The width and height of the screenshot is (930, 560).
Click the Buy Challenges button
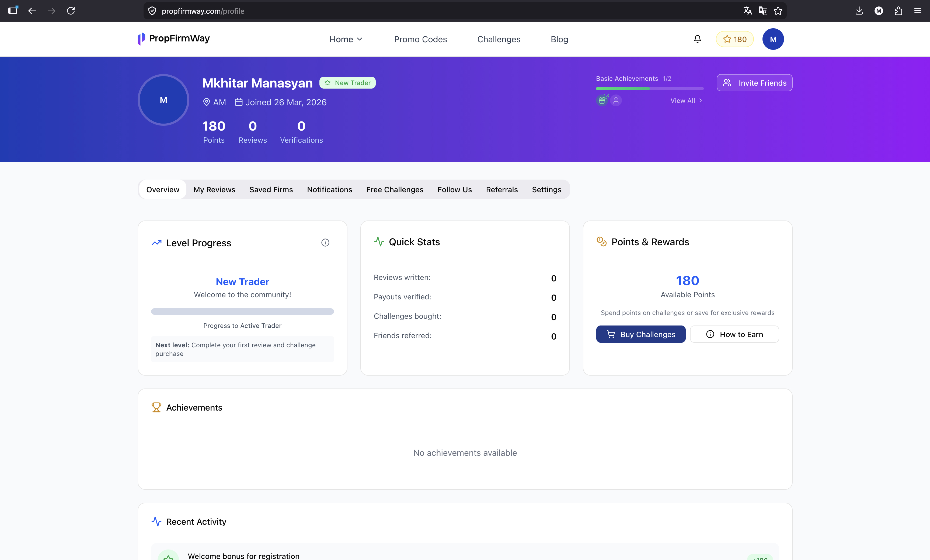coord(641,334)
